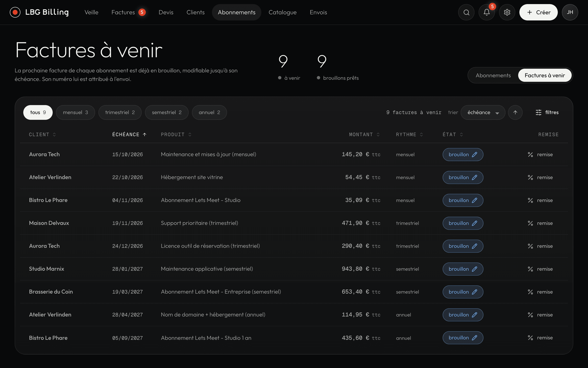Screen dimensions: 588x368
Task: Apply remise to Nom de domaine row
Action: [x=540, y=315]
